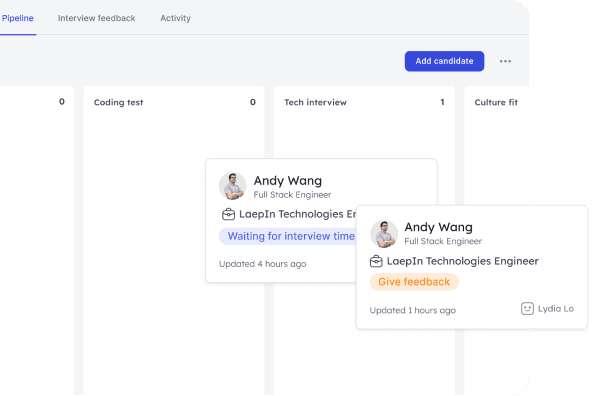Click Andy Wang's avatar on the Waiting card
The image size is (592, 396).
point(233,186)
